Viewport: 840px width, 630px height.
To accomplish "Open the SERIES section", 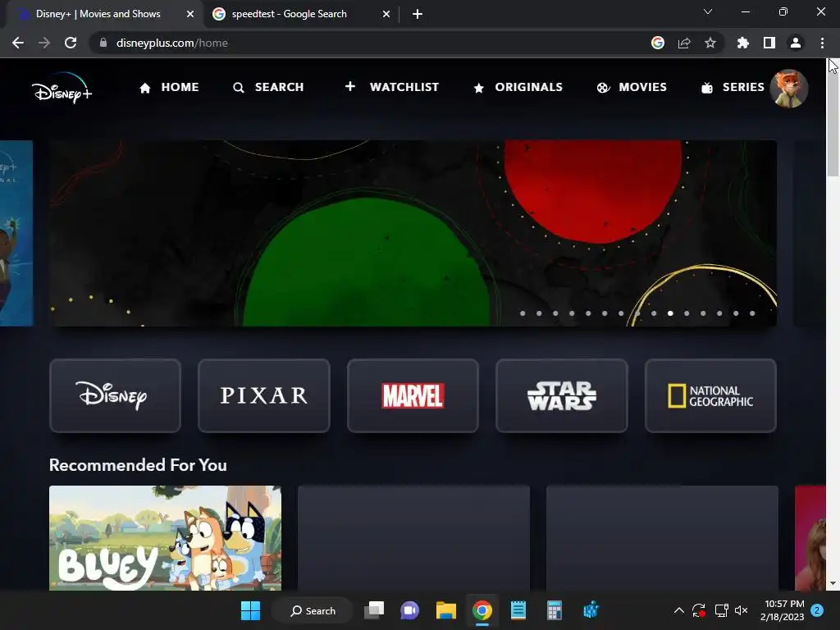I will click(733, 87).
